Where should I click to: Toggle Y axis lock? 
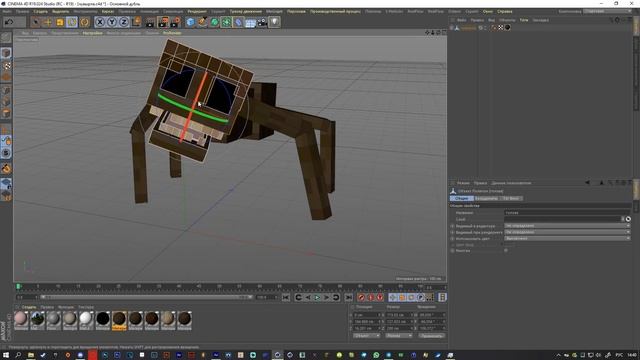112,22
